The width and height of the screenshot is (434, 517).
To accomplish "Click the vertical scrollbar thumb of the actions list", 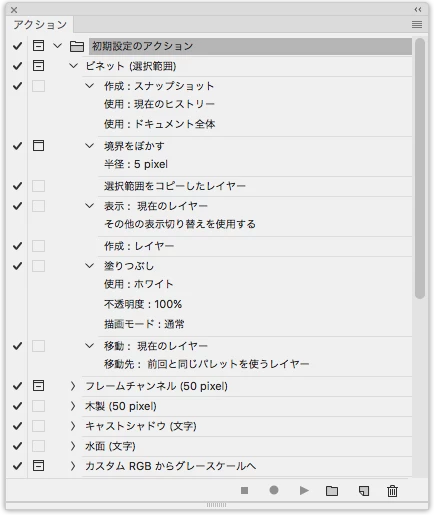I will (420, 168).
